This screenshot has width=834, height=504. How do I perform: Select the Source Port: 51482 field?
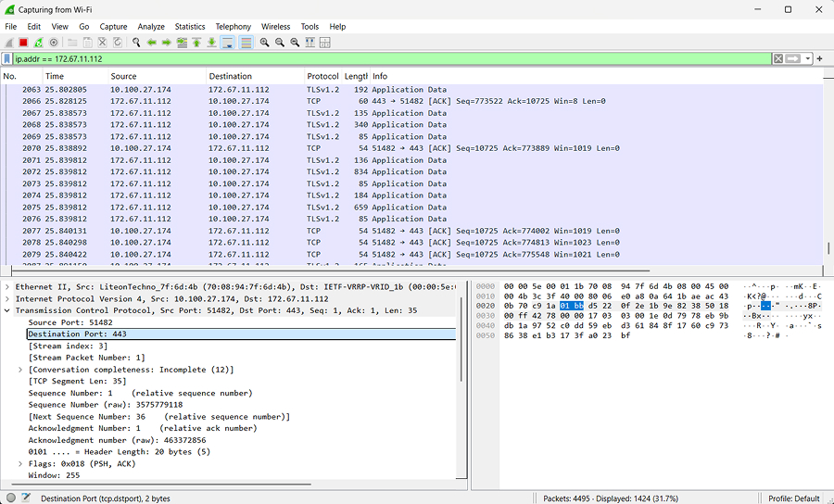tap(70, 322)
